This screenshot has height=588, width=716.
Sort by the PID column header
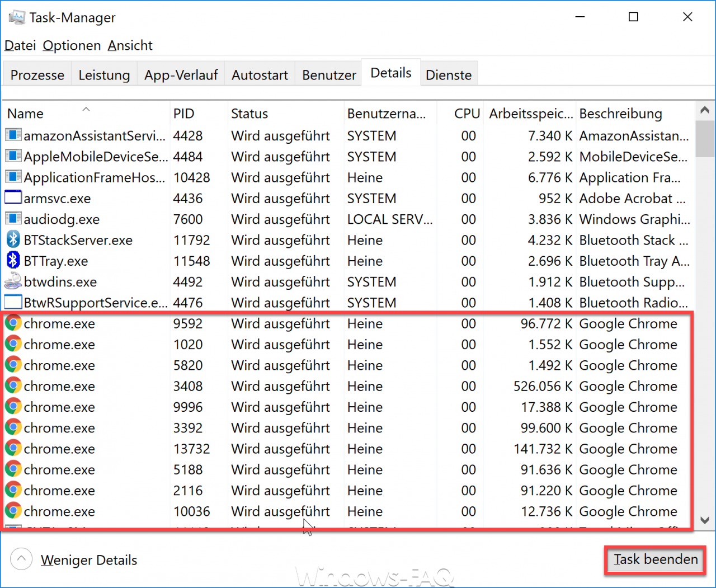199,113
